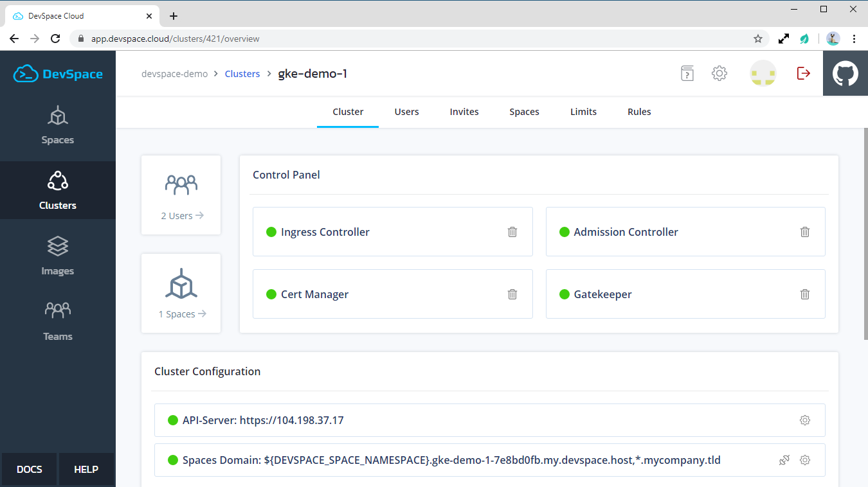Switch to the Rules tab

point(639,112)
